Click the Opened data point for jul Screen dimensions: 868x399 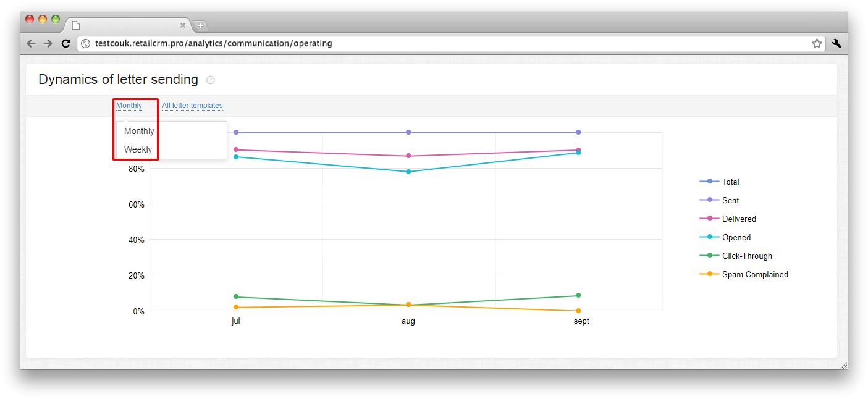coord(236,157)
